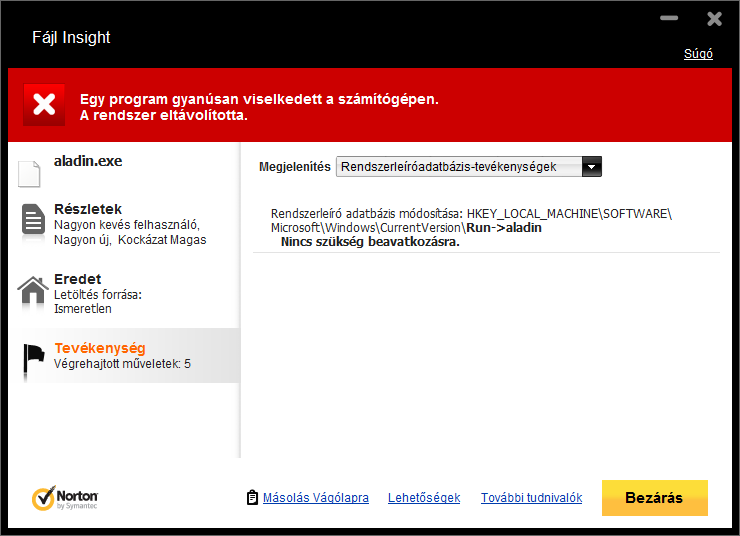Click the Bezárás button

pos(655,498)
